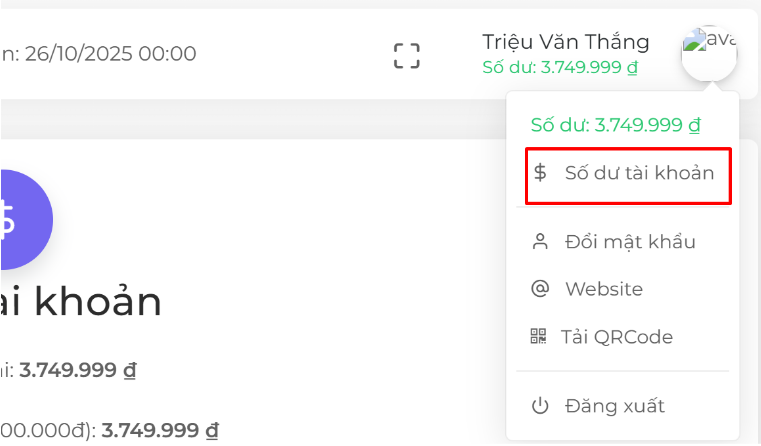Click the green Số dư text inside dropdown
Viewport: 761px width, 446px height.
(615, 125)
